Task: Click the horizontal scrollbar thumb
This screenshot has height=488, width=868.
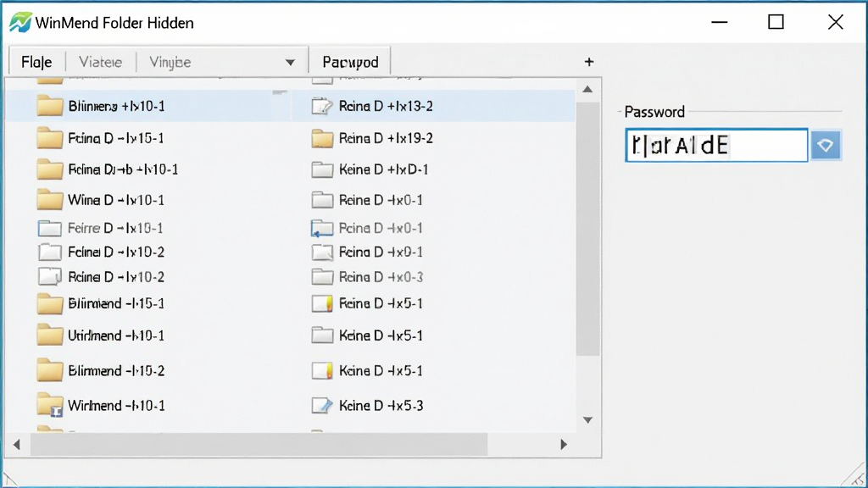Action: pyautogui.click(x=259, y=444)
